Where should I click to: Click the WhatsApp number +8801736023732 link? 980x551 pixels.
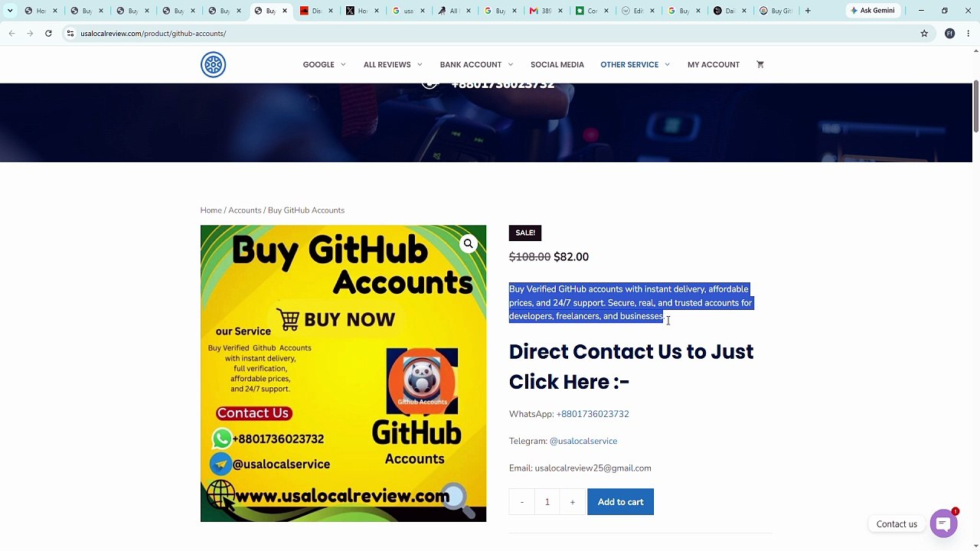pos(593,414)
